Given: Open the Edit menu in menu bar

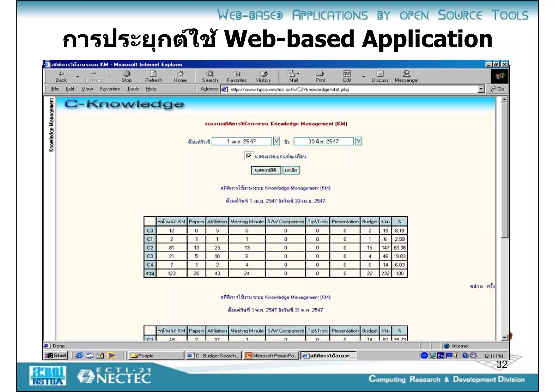Looking at the screenshot, I should pyautogui.click(x=70, y=89).
